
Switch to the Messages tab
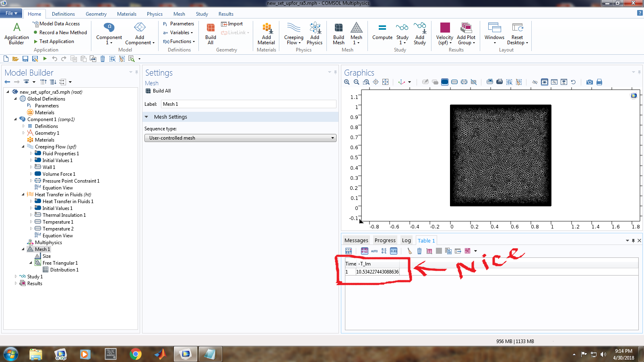(x=356, y=241)
